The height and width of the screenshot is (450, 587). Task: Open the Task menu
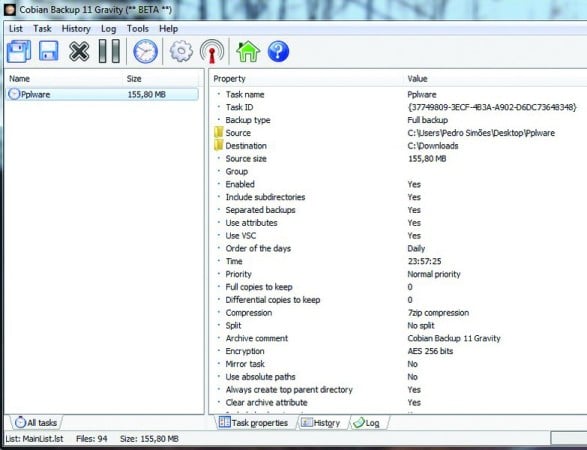click(42, 29)
